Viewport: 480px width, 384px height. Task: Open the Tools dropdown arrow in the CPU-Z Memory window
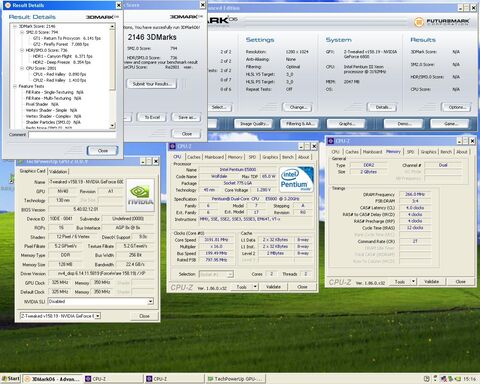(413, 282)
